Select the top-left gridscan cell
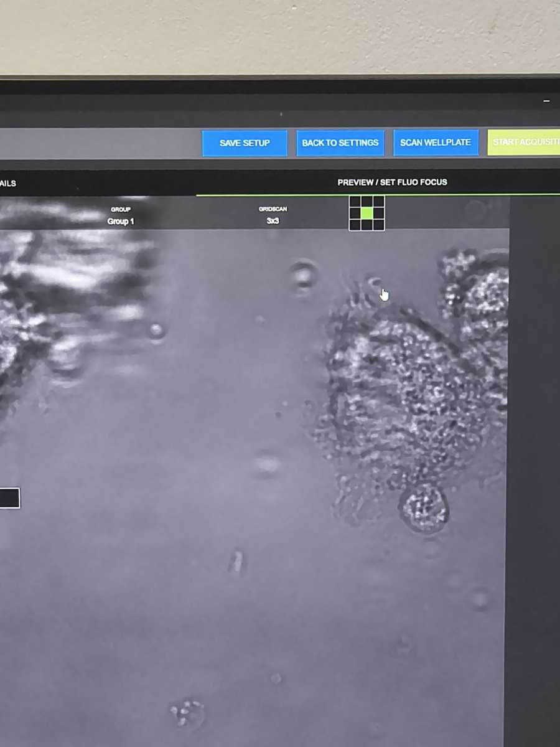560x747 pixels. 355,202
